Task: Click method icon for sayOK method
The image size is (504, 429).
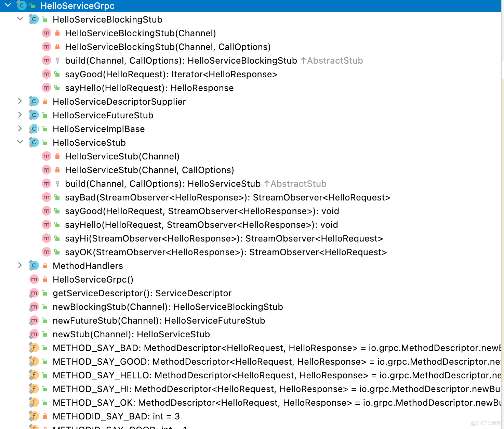Action: (46, 252)
